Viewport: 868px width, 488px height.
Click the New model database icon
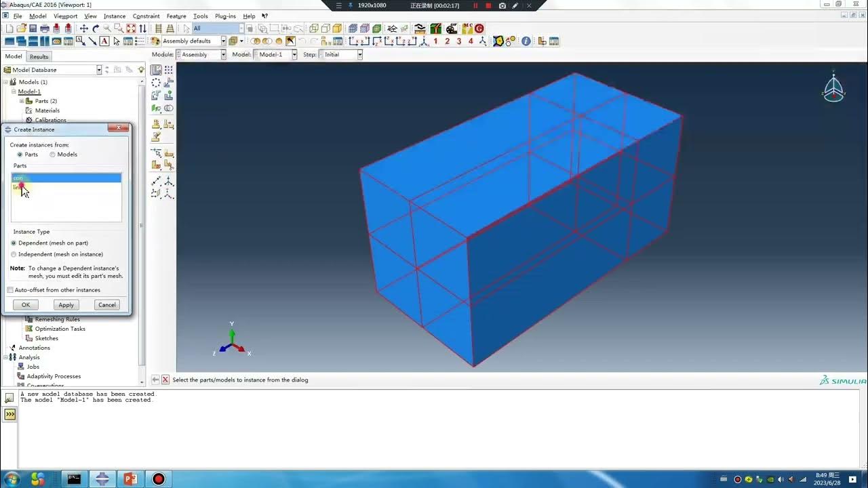(9, 28)
